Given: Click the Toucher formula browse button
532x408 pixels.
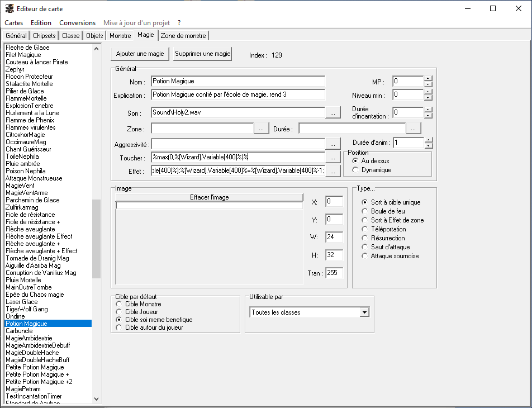Looking at the screenshot, I should [332, 158].
